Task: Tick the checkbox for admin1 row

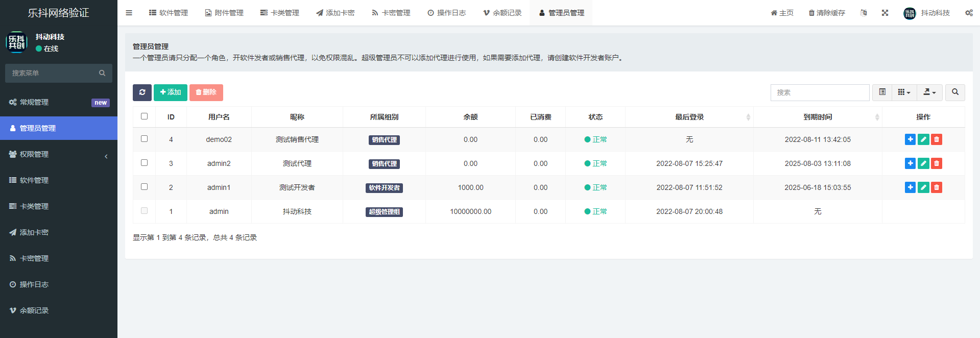Action: tap(144, 187)
